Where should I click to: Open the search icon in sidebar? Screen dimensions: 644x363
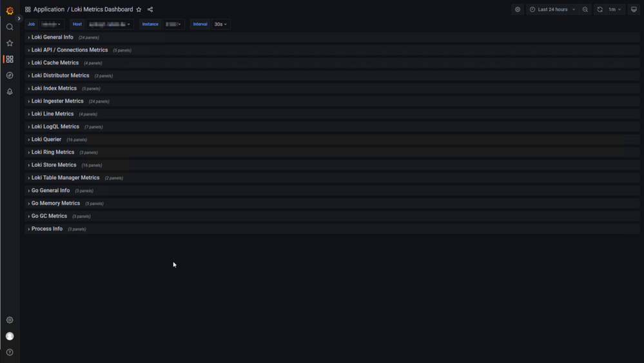tap(10, 27)
